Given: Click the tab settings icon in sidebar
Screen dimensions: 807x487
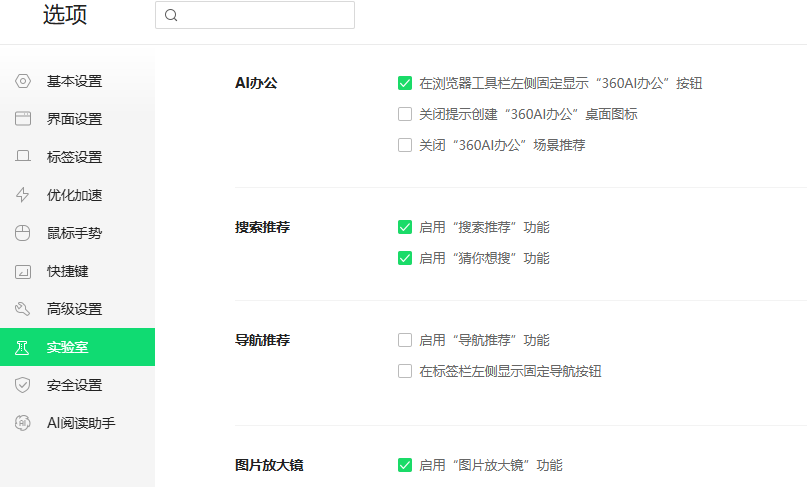Looking at the screenshot, I should pos(22,157).
